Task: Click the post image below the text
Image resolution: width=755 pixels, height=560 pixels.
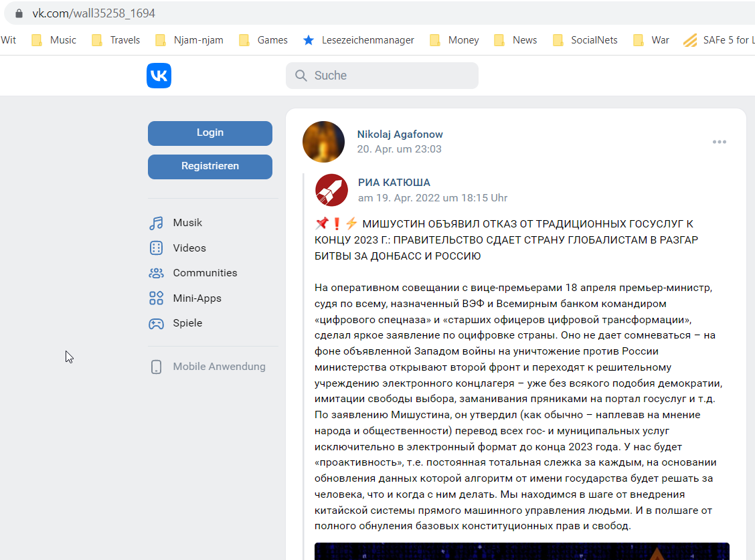Action: click(x=522, y=551)
